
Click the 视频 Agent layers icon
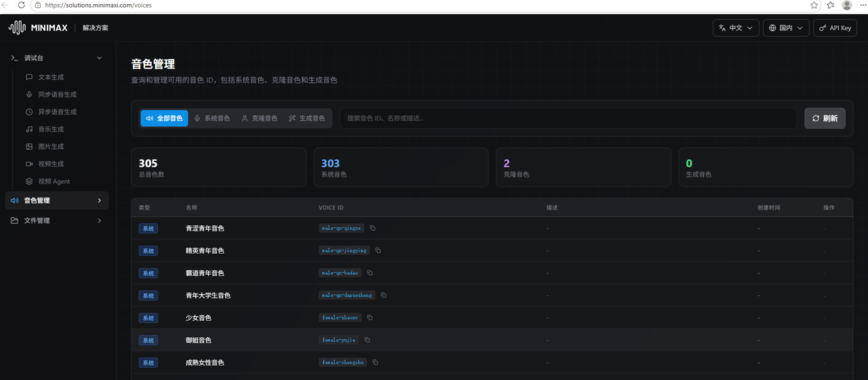(29, 181)
